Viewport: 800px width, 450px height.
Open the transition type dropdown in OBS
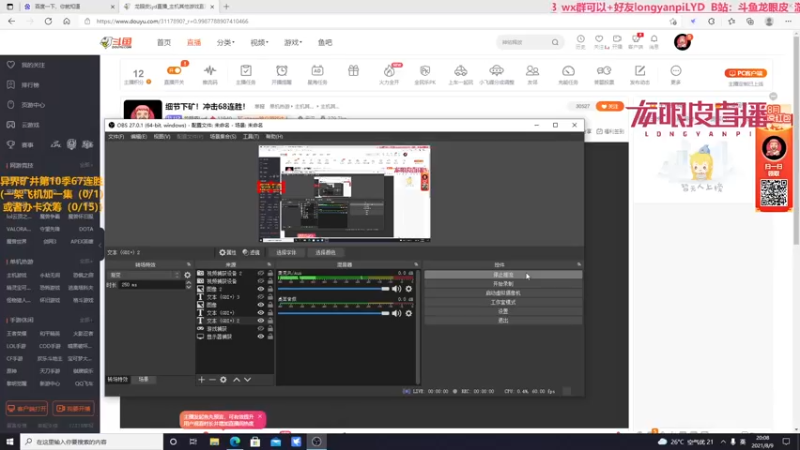pos(145,275)
